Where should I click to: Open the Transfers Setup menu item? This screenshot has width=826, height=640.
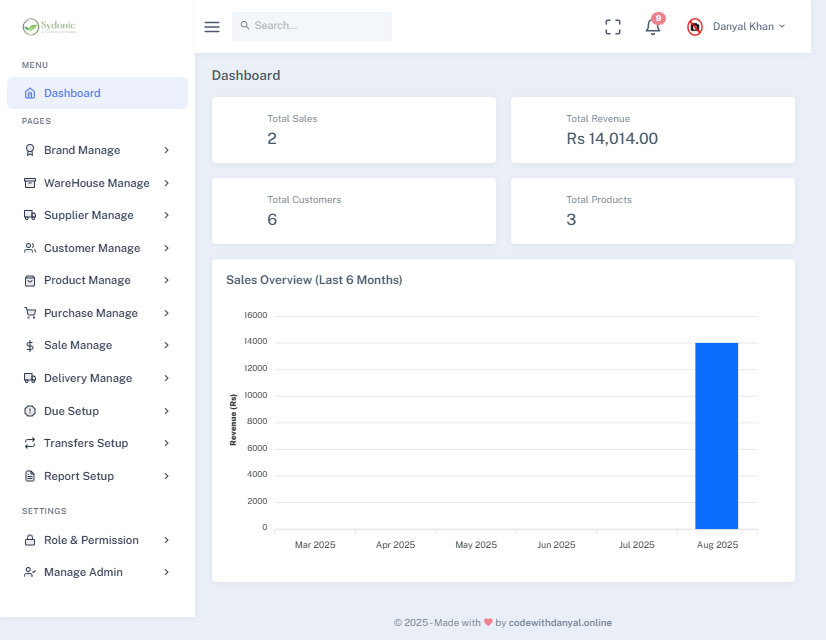(86, 443)
